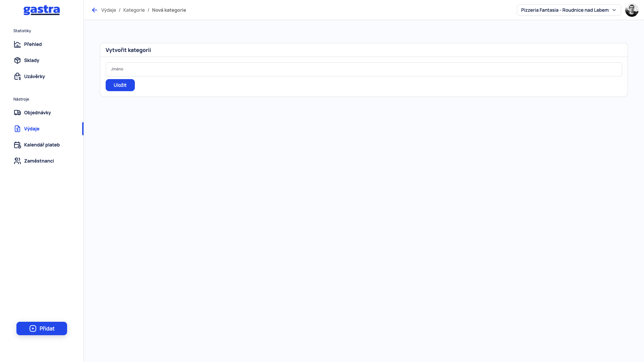Click the Statistiky section label
The height and width of the screenshot is (362, 644).
point(22,31)
